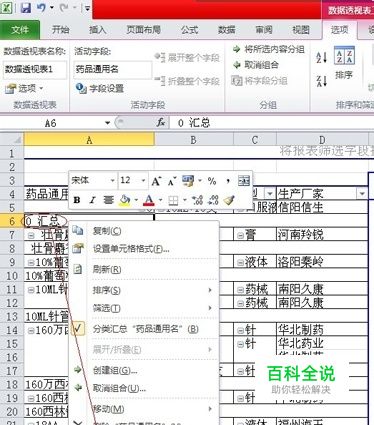Open the Excel application icon menu
The height and width of the screenshot is (425, 374).
click(7, 8)
